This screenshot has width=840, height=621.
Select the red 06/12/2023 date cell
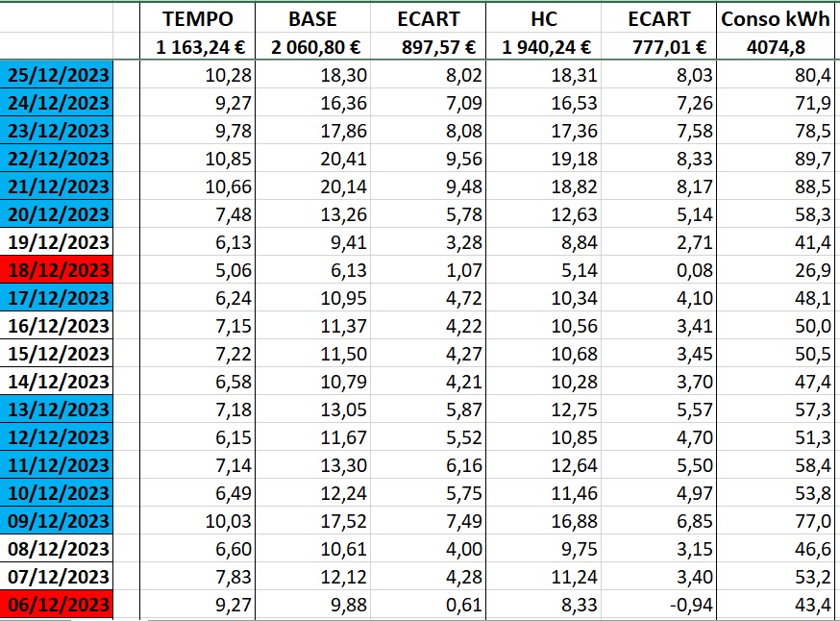58,605
